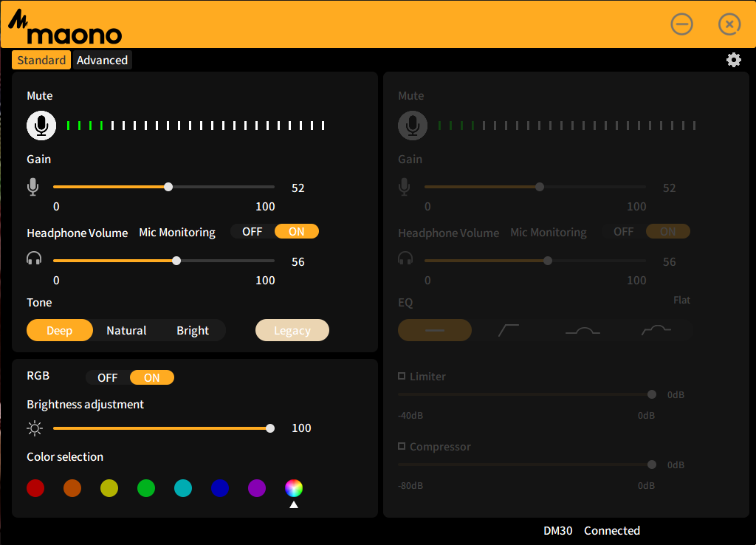The image size is (756, 545).
Task: Open settings via the gear icon
Action: click(x=734, y=60)
